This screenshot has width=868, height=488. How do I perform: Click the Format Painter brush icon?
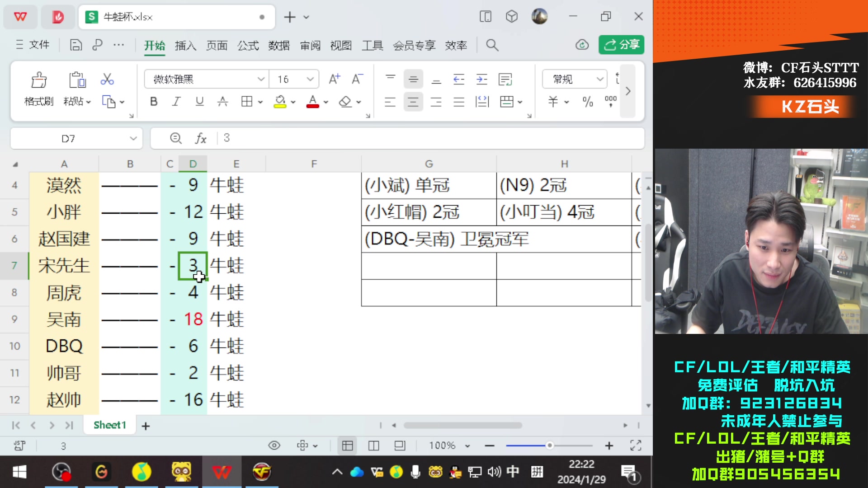[39, 80]
